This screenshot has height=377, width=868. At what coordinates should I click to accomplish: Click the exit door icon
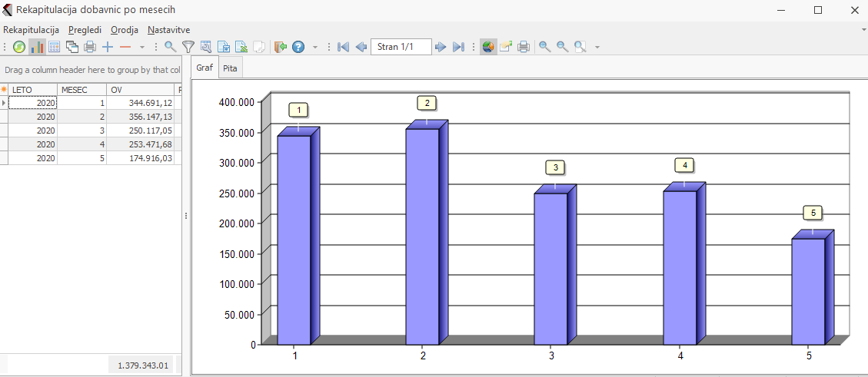[281, 47]
